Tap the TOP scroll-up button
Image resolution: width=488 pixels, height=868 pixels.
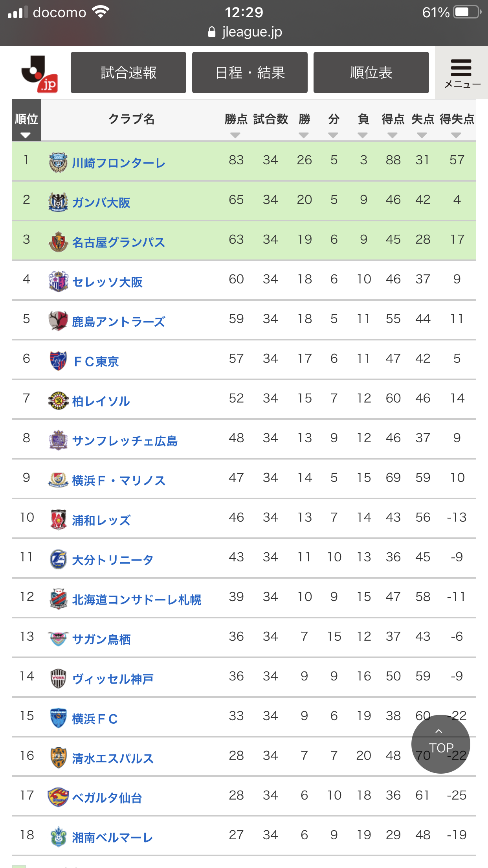pyautogui.click(x=440, y=744)
